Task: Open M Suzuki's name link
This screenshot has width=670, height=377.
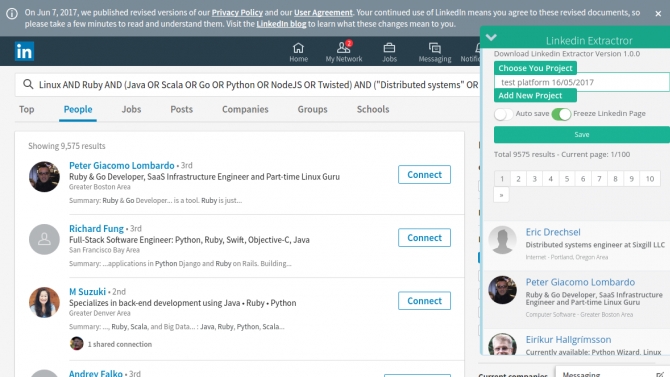Action: [87, 292]
